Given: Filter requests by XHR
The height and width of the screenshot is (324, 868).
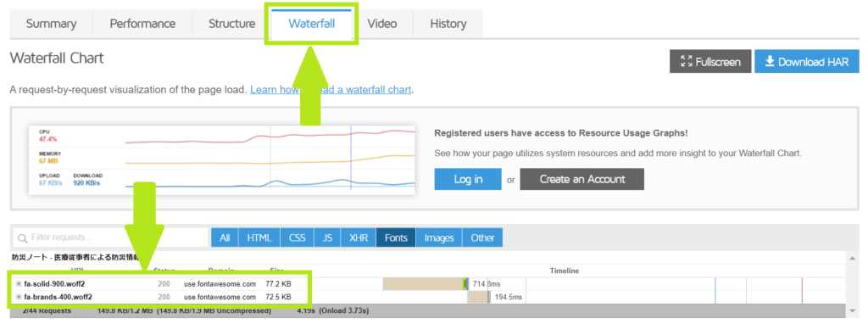Looking at the screenshot, I should click(359, 237).
